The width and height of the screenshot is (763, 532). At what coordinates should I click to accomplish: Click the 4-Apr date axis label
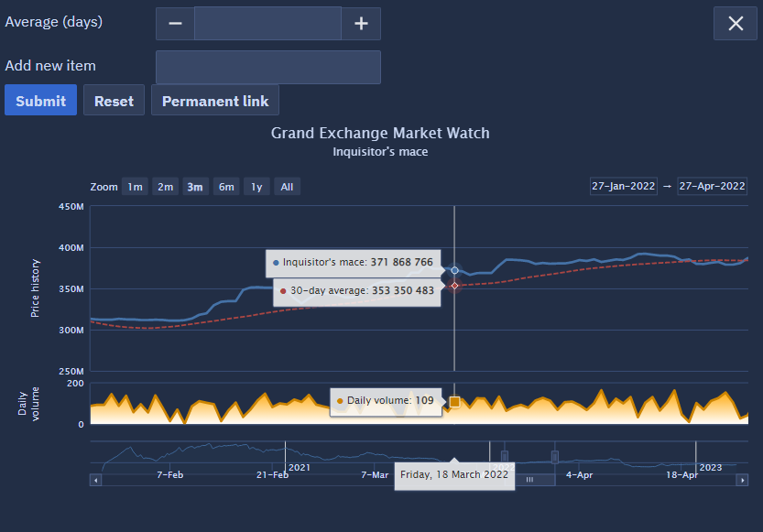click(579, 474)
